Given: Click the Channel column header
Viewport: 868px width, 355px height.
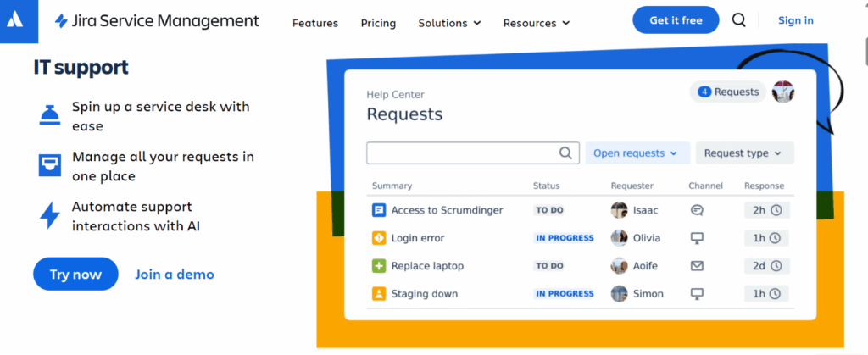Looking at the screenshot, I should click(706, 186).
